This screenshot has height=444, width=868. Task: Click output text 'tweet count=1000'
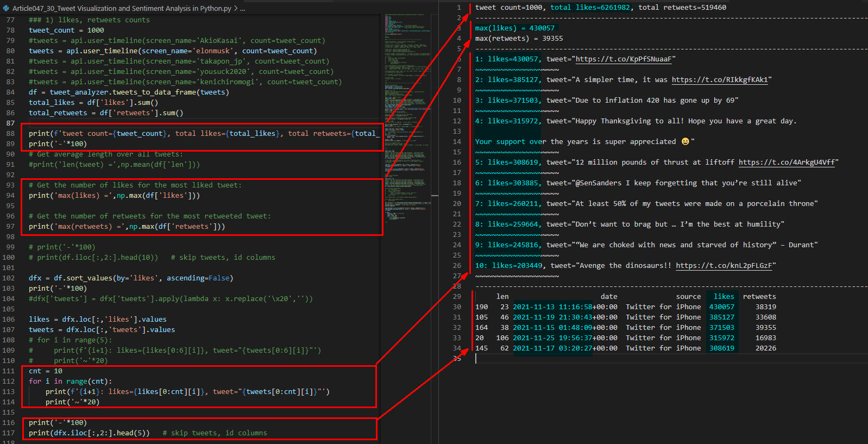[508, 7]
